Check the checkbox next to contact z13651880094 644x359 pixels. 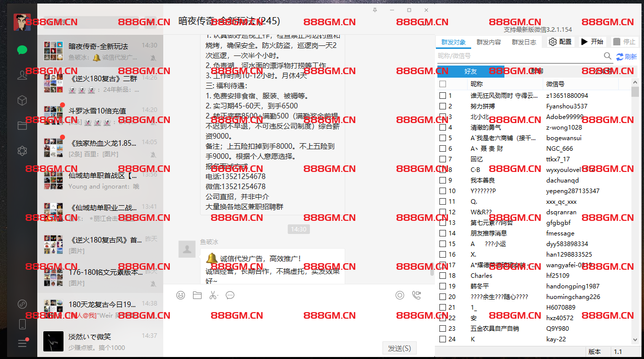click(x=442, y=95)
